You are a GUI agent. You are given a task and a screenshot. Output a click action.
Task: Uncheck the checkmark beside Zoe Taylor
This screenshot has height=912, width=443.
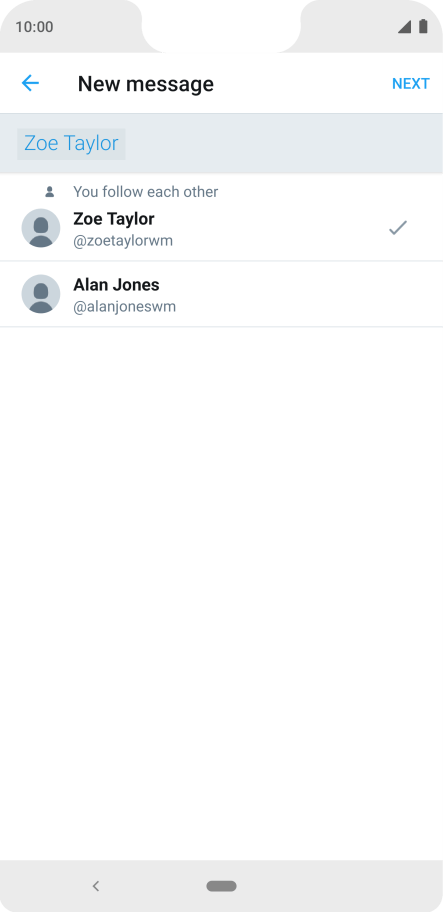pos(398,227)
